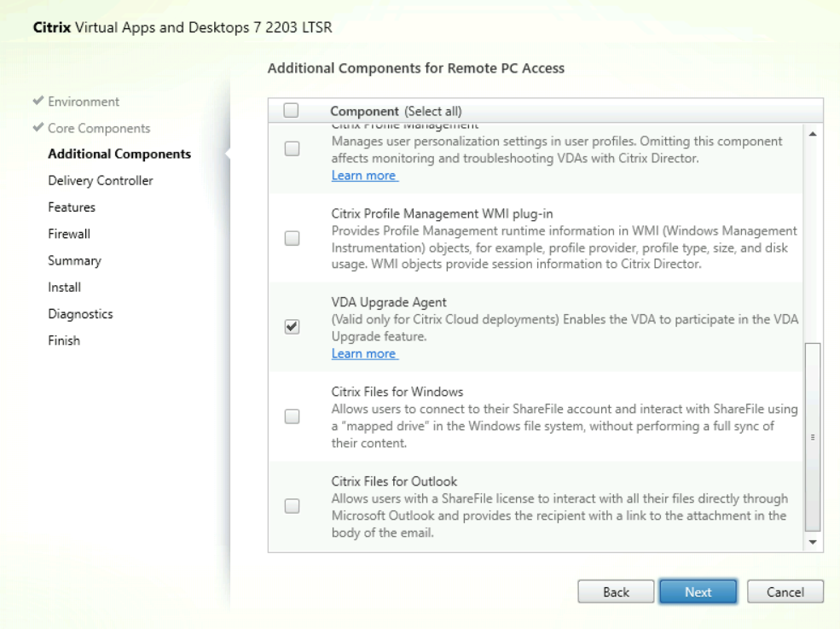The image size is (840, 629).
Task: Select the Firewall step
Action: 69,234
